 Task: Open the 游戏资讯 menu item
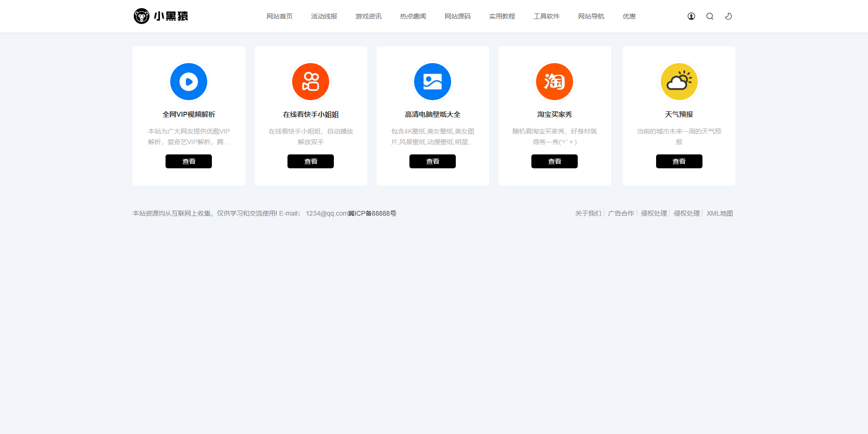[x=368, y=16]
